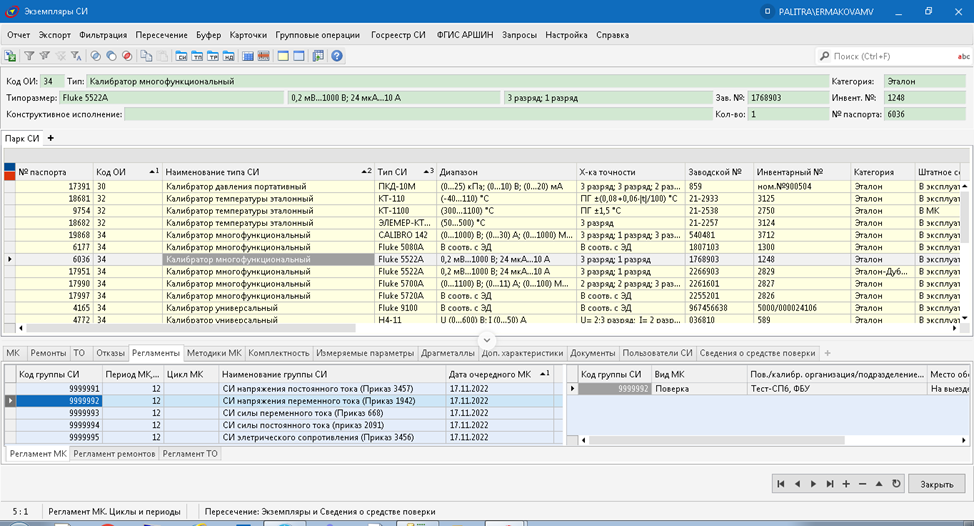974x526 pixels.
Task: Switch to the Методики МК tab
Action: point(214,353)
